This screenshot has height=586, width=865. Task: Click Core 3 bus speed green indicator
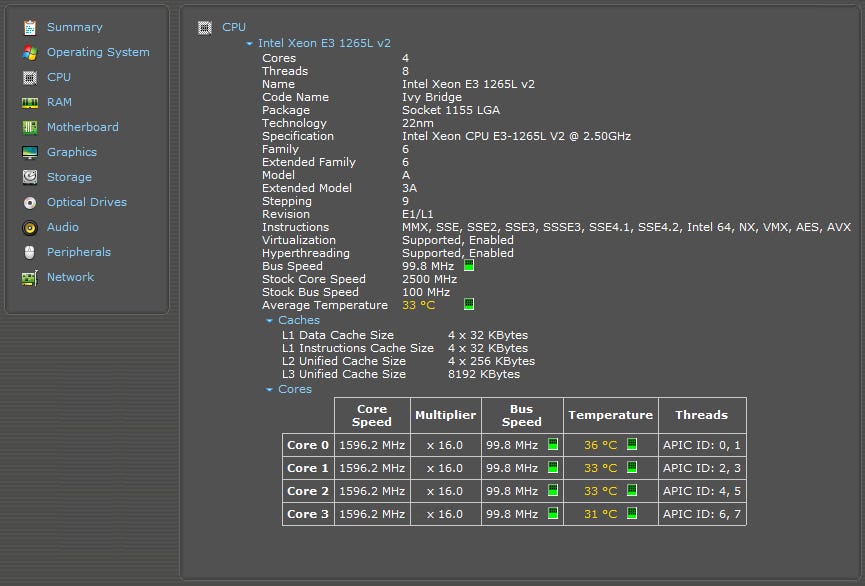pos(552,514)
